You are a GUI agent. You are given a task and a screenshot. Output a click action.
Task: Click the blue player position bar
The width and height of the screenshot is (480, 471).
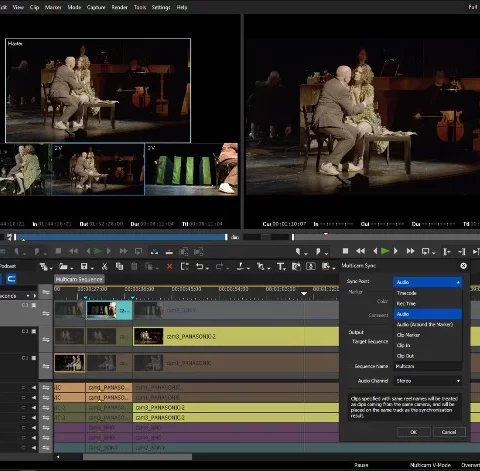pos(121,237)
